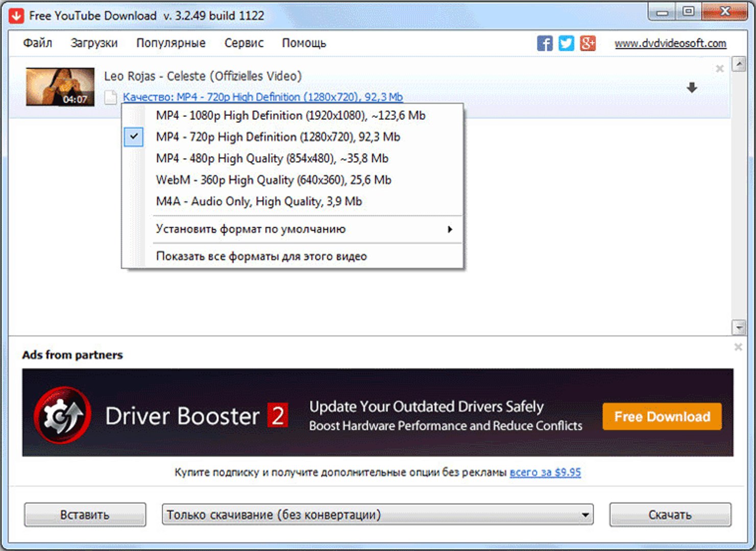The width and height of the screenshot is (756, 551).
Task: Click the video title Leo Rojas - Celeste
Action: pyautogui.click(x=203, y=76)
